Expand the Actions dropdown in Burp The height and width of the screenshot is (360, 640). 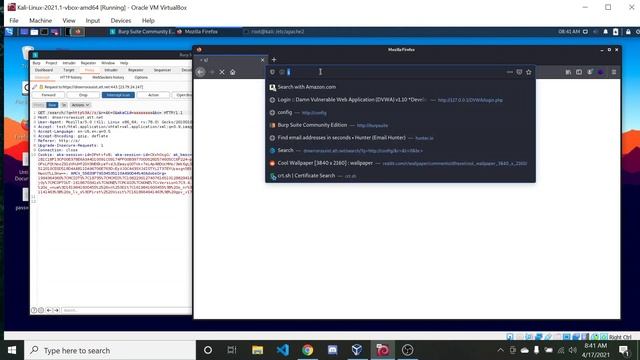click(x=80, y=105)
